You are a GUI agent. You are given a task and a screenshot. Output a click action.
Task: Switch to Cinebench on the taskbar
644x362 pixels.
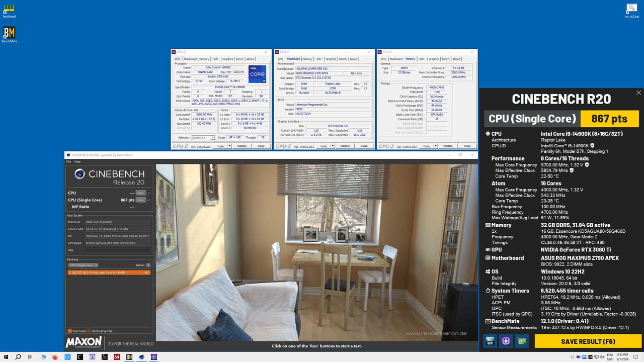[x=142, y=357]
